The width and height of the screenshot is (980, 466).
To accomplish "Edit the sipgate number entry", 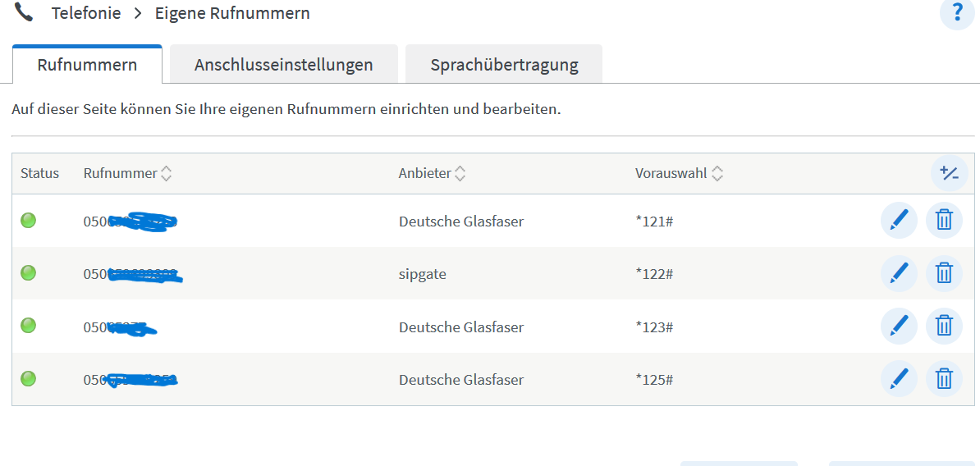I will coord(899,273).
